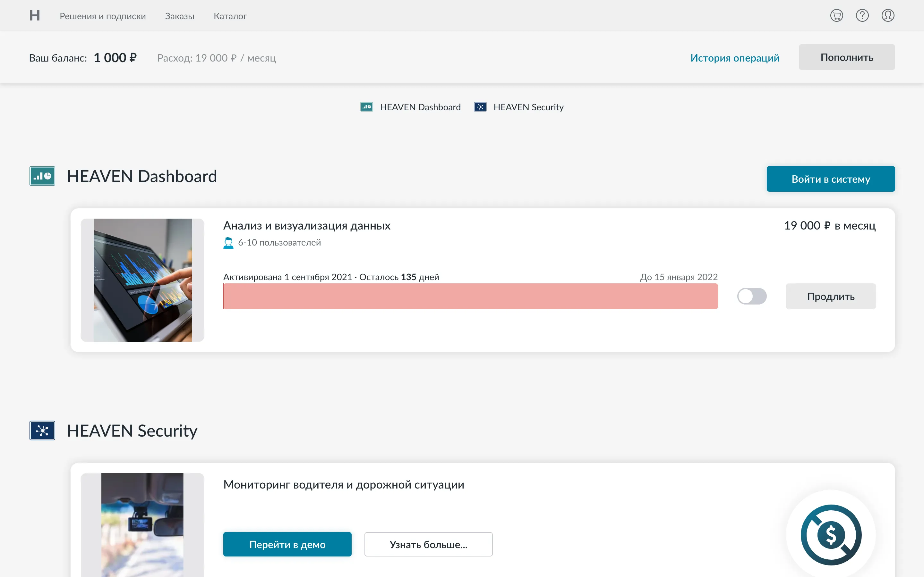Click the H logo in header
924x577 pixels.
tap(35, 16)
